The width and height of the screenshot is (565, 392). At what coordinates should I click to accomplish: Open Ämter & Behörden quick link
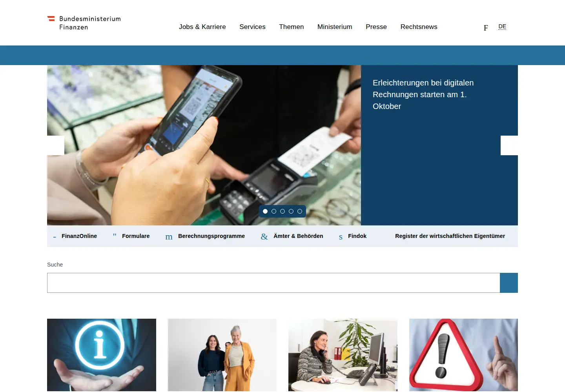click(298, 236)
